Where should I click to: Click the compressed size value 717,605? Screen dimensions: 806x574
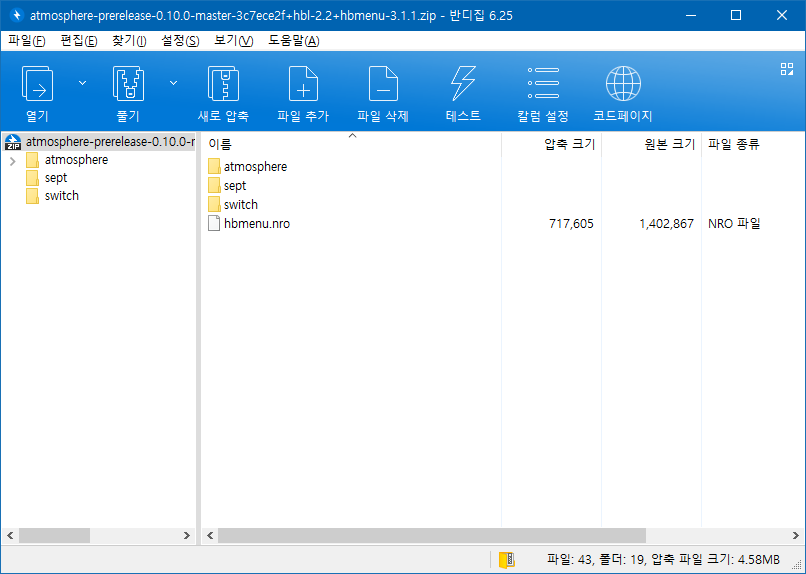(571, 224)
